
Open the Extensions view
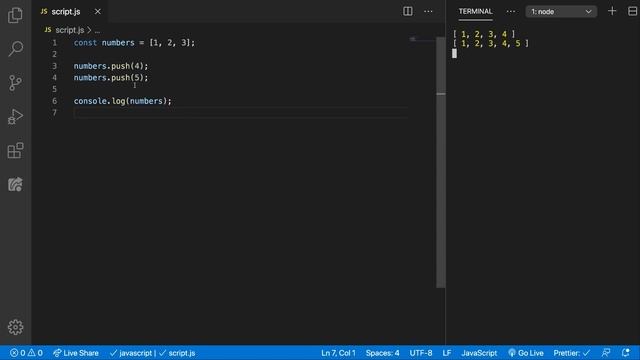click(16, 151)
